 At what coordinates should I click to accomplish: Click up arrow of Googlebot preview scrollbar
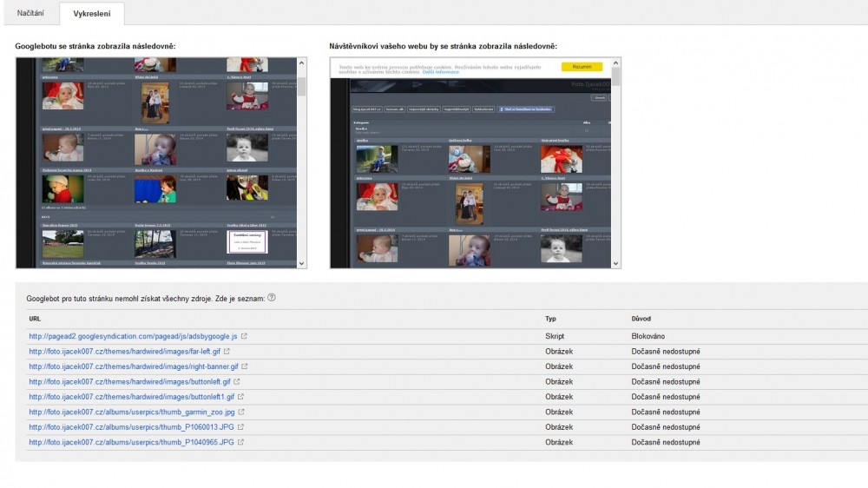302,63
